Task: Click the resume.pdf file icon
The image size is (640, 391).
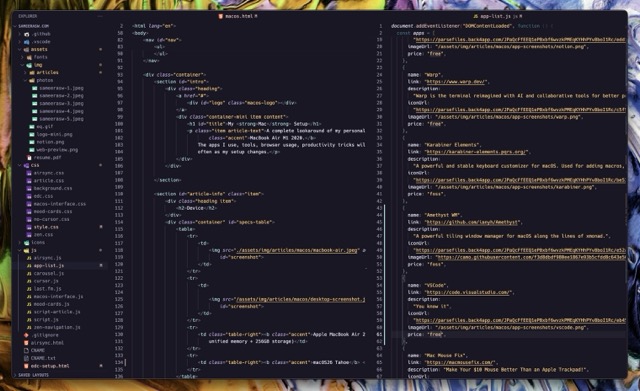Action: point(29,158)
